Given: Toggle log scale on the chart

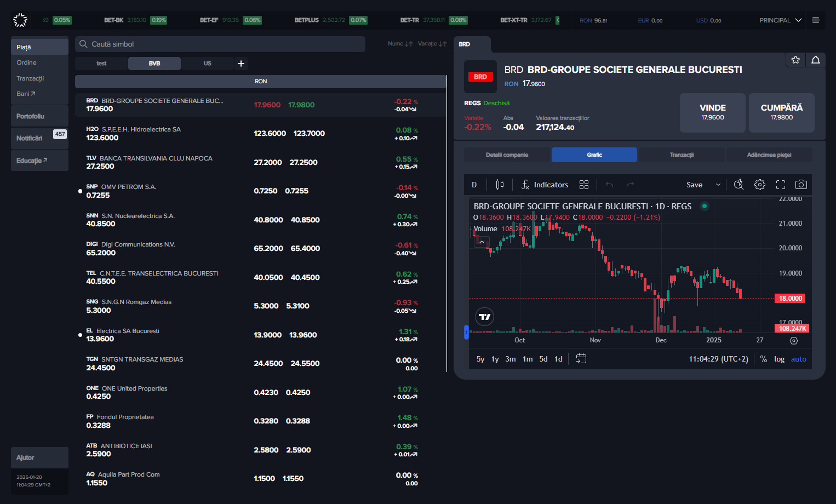Looking at the screenshot, I should 779,359.
